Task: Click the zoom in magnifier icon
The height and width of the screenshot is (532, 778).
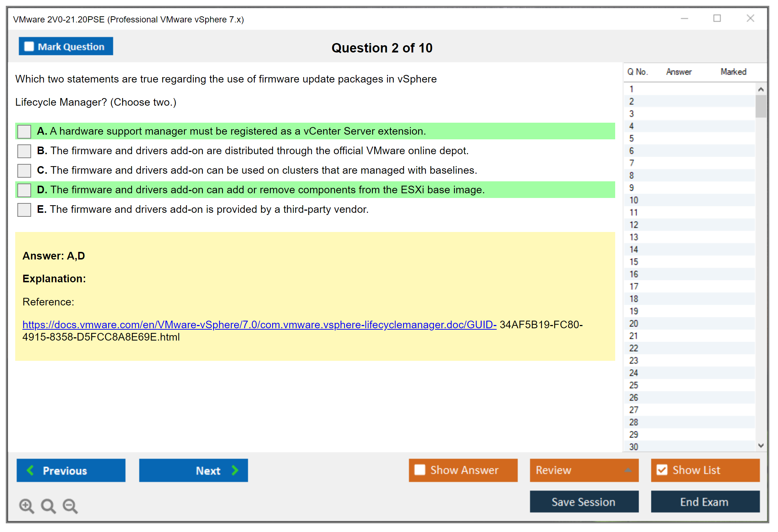Action: [x=26, y=506]
